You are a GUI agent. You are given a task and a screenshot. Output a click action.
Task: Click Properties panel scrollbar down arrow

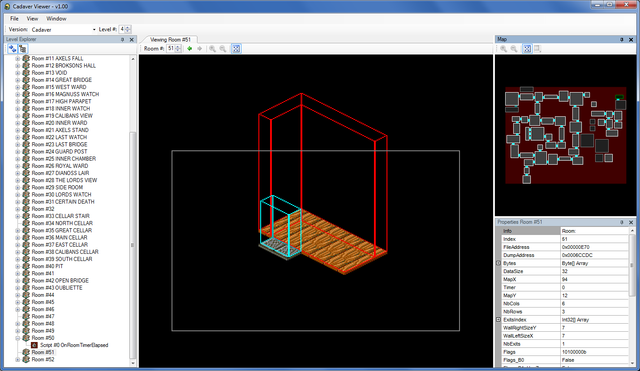[632, 363]
